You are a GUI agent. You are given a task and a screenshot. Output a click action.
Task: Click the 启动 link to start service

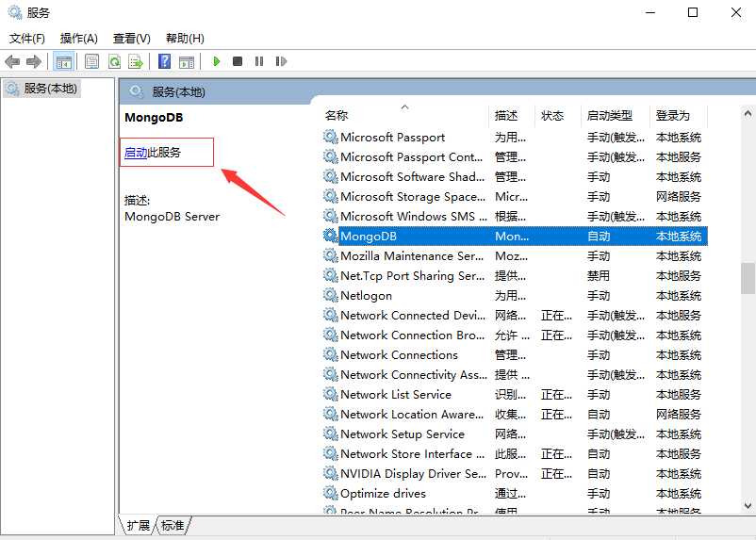136,153
